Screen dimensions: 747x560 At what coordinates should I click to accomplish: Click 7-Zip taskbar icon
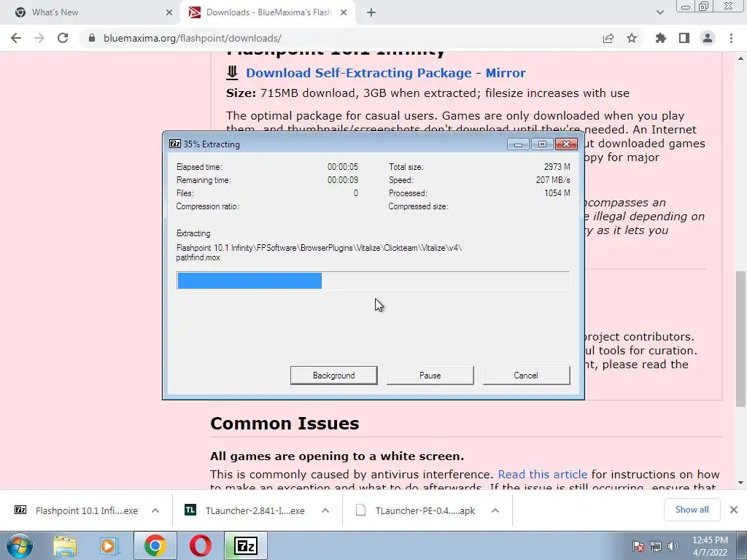coord(246,545)
